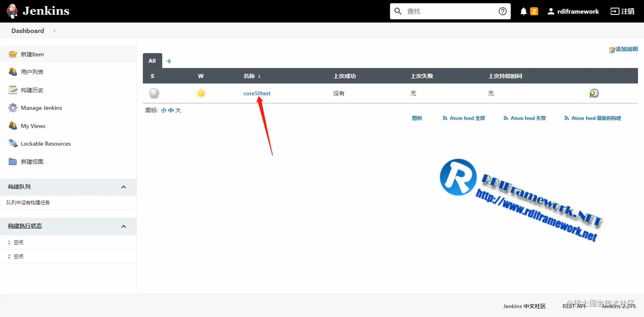Click 队列中没有构建任务 text
The height and width of the screenshot is (317, 644).
pos(28,203)
